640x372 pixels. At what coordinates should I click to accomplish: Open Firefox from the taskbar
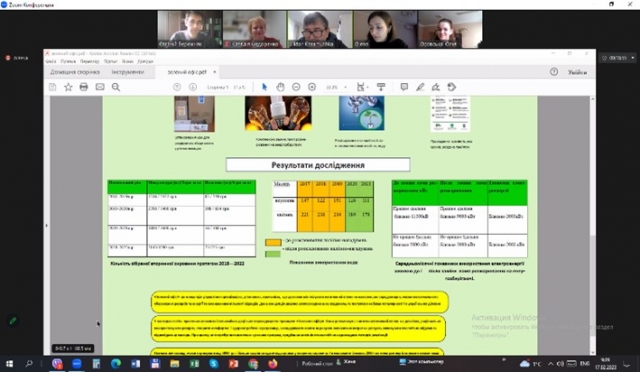pos(273,363)
